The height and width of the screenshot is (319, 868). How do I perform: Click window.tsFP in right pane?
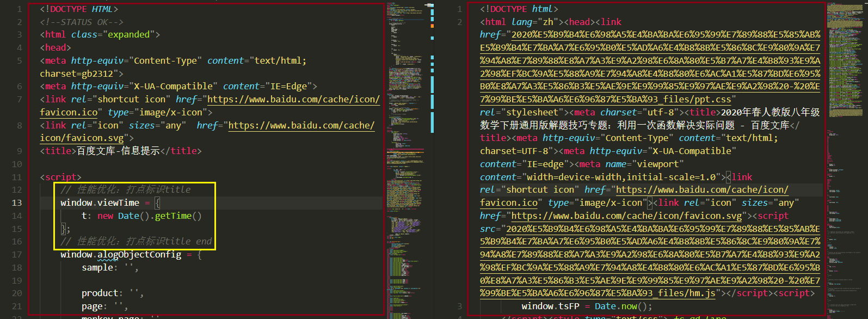coord(551,306)
